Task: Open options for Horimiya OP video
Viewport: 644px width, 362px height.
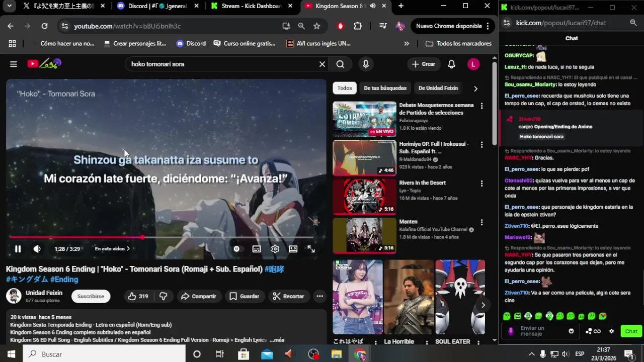Action: point(481,144)
